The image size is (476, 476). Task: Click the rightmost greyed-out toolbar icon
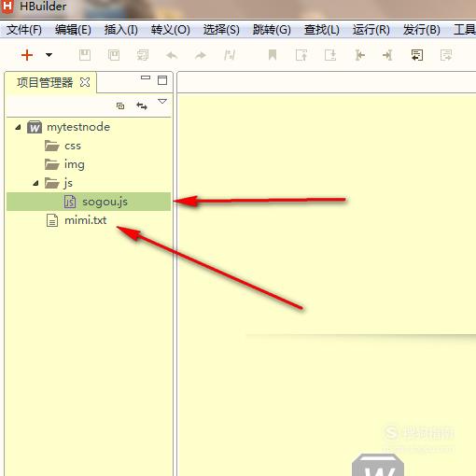tap(446, 55)
